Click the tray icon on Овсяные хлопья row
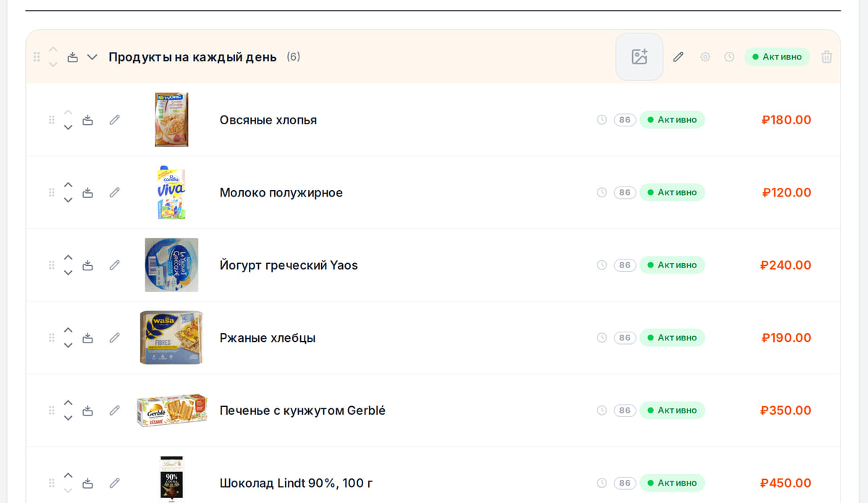The height and width of the screenshot is (503, 868). click(88, 120)
